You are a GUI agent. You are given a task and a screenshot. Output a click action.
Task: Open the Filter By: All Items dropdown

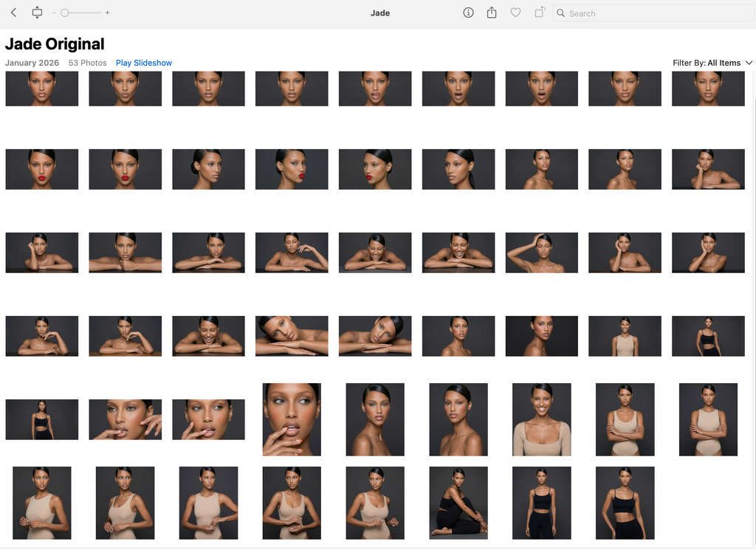pyautogui.click(x=712, y=63)
